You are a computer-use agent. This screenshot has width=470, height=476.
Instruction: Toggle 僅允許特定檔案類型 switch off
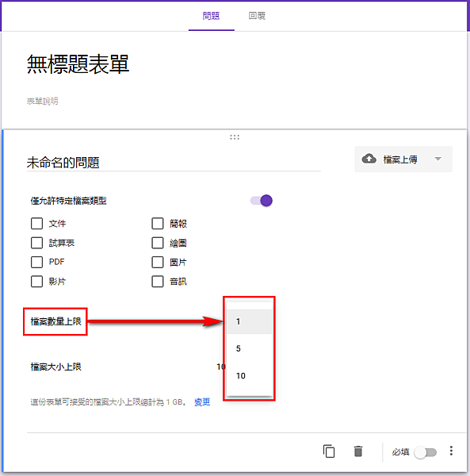pyautogui.click(x=262, y=201)
